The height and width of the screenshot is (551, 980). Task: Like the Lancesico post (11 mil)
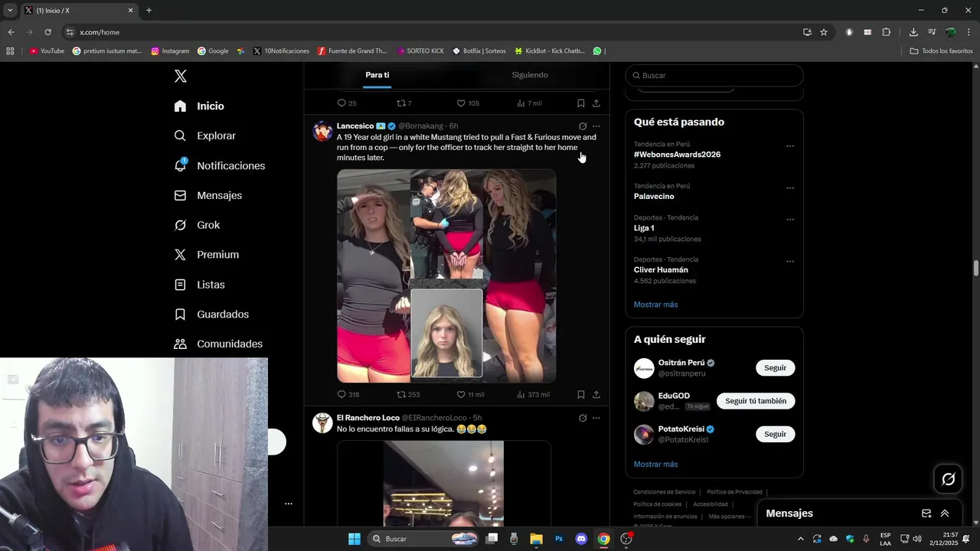point(470,395)
